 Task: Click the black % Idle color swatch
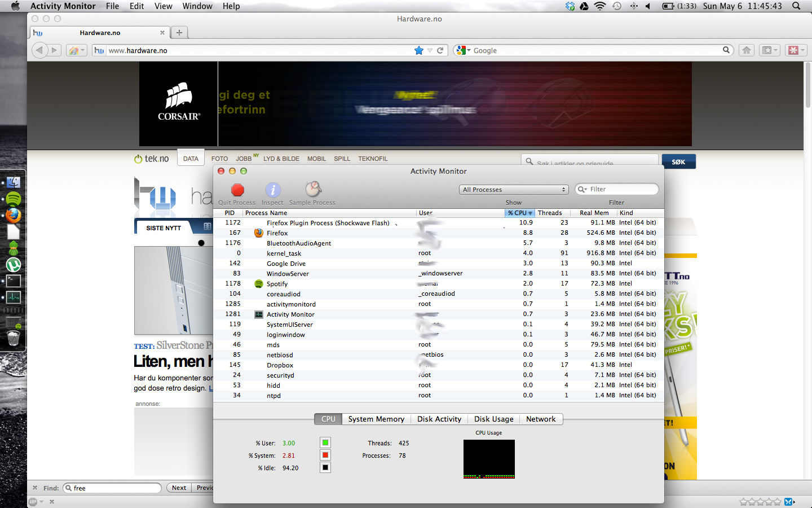coord(325,467)
